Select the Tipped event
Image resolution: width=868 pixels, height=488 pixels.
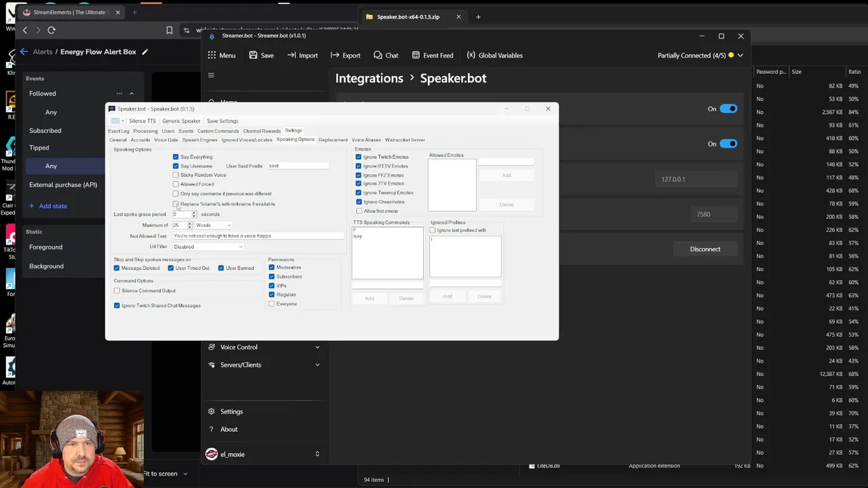(39, 148)
